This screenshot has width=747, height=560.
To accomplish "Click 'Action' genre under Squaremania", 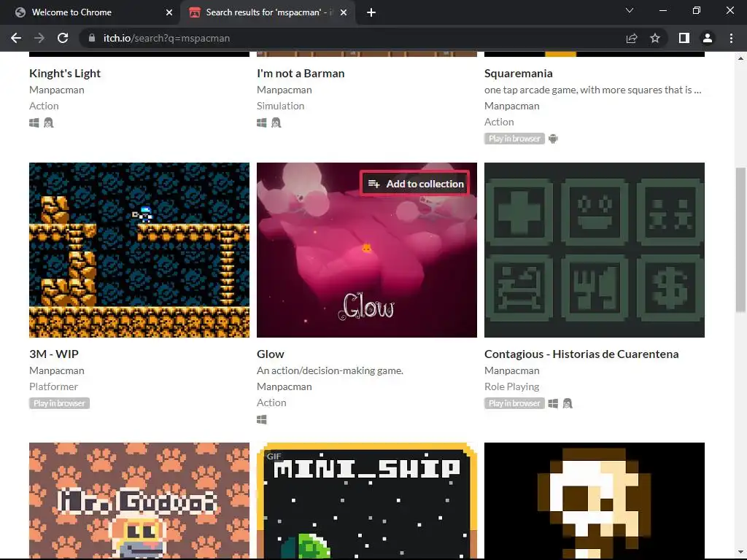I will (499, 122).
